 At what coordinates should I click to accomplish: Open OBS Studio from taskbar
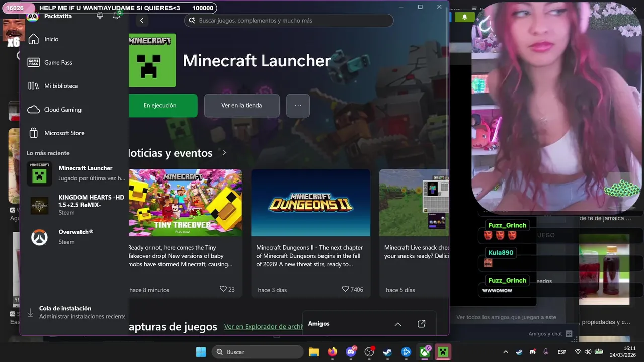tap(369, 352)
